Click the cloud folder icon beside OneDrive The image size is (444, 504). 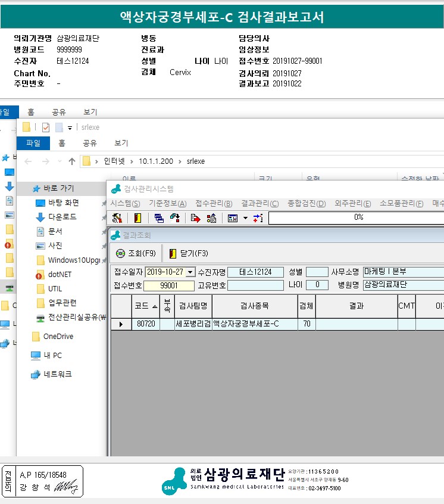pyautogui.click(x=36, y=337)
